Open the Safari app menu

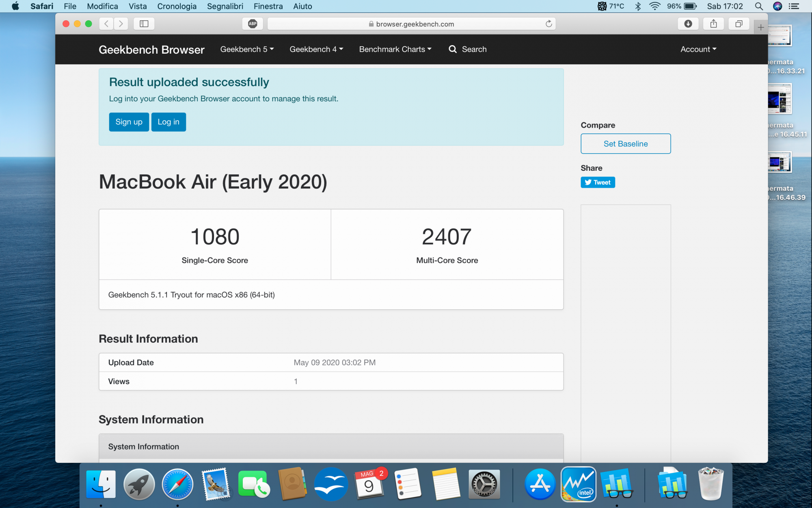(42, 6)
